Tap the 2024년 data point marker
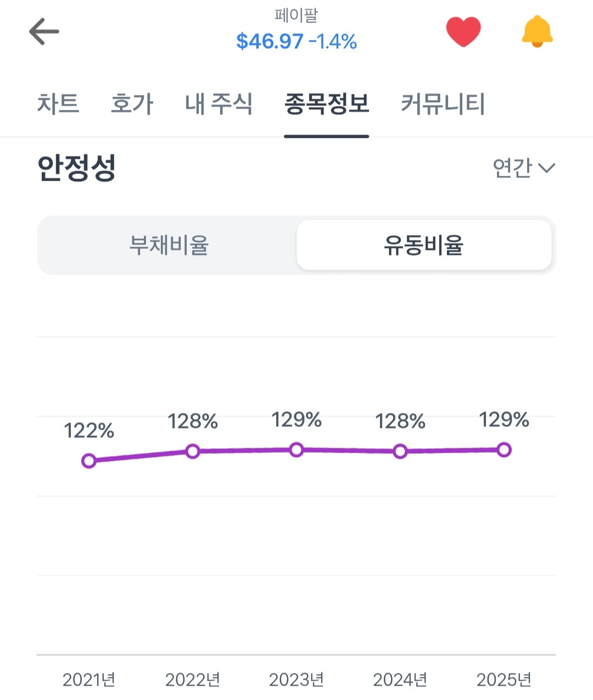This screenshot has width=593, height=700. pyautogui.click(x=400, y=452)
